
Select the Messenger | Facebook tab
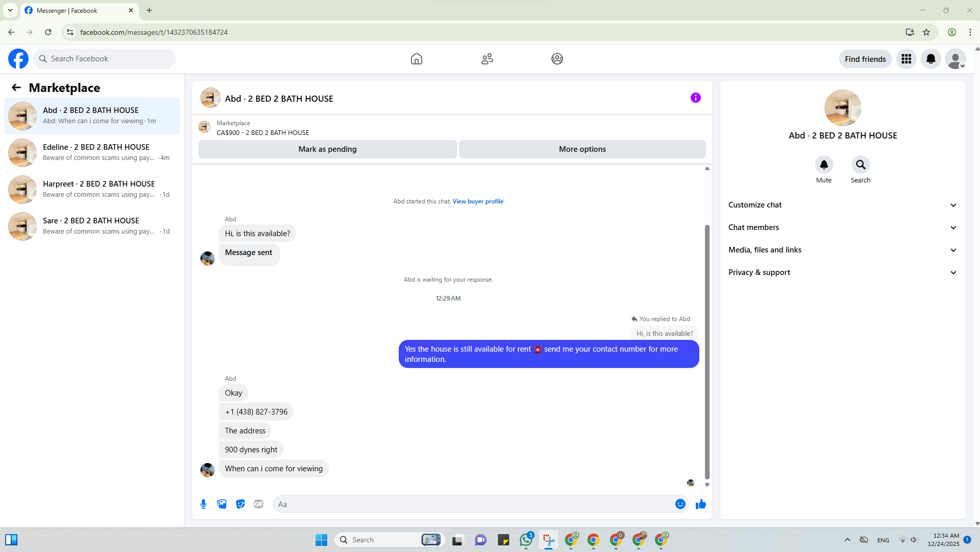pos(79,10)
